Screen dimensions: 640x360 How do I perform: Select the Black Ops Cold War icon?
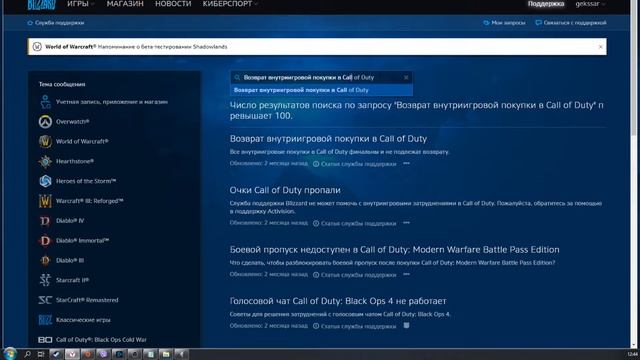pos(45,340)
